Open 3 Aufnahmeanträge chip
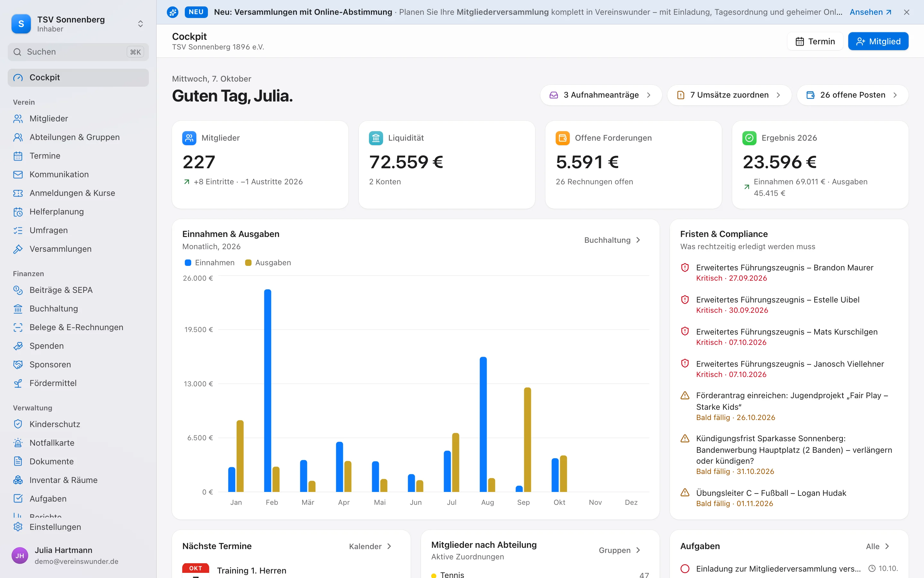The width and height of the screenshot is (924, 578). 601,95
